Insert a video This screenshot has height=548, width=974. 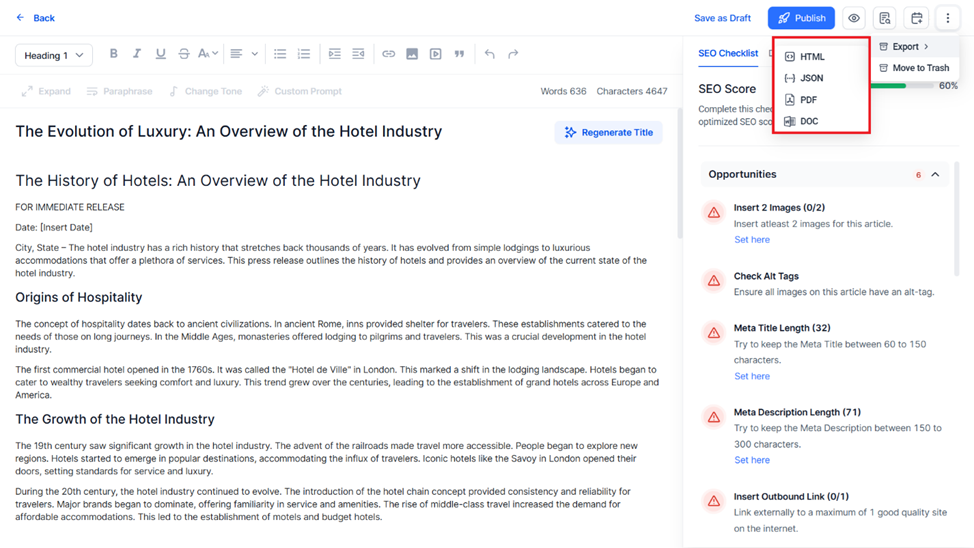(435, 54)
